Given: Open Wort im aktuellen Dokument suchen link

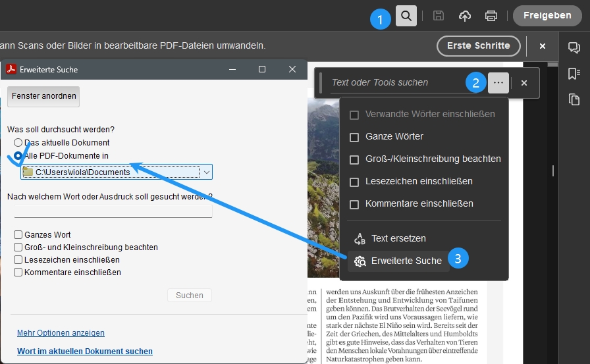Looking at the screenshot, I should [x=85, y=351].
